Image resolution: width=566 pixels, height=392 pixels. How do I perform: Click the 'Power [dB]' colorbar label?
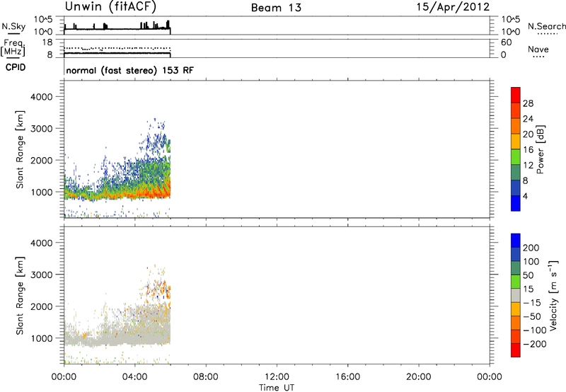540,149
